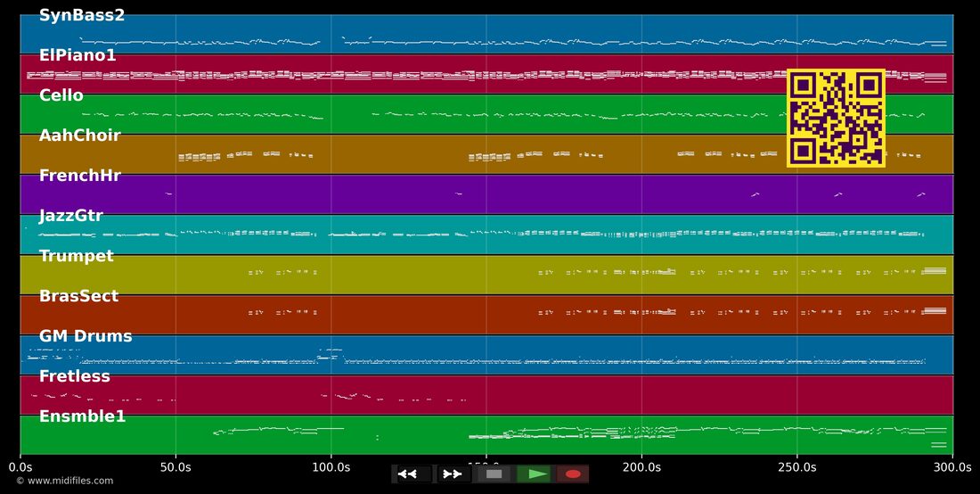Select the Trumpet track label

pos(77,256)
